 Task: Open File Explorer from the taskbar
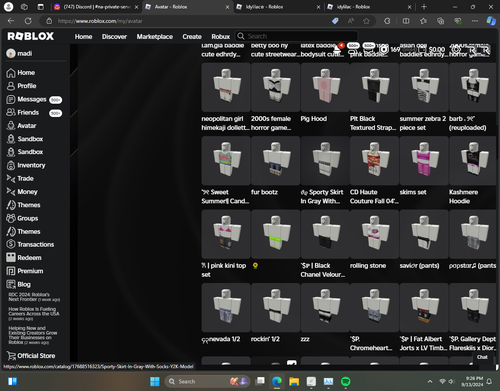294,381
